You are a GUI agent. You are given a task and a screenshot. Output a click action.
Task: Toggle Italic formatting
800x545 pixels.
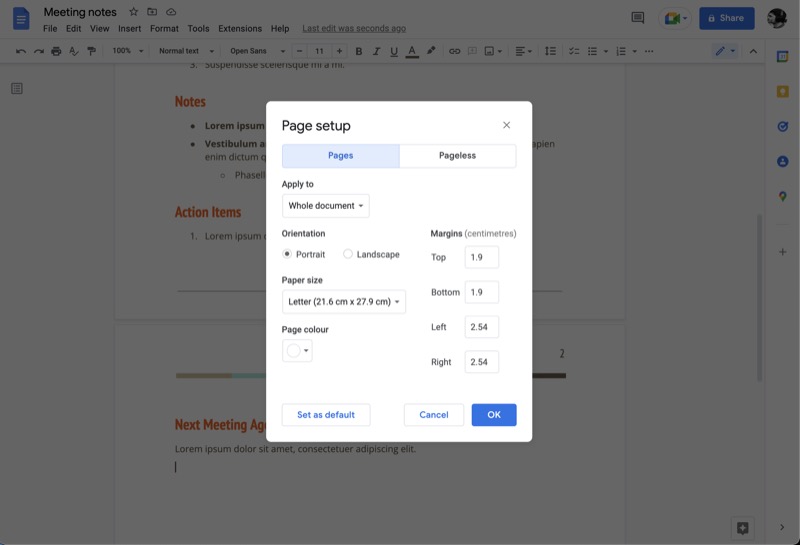377,51
